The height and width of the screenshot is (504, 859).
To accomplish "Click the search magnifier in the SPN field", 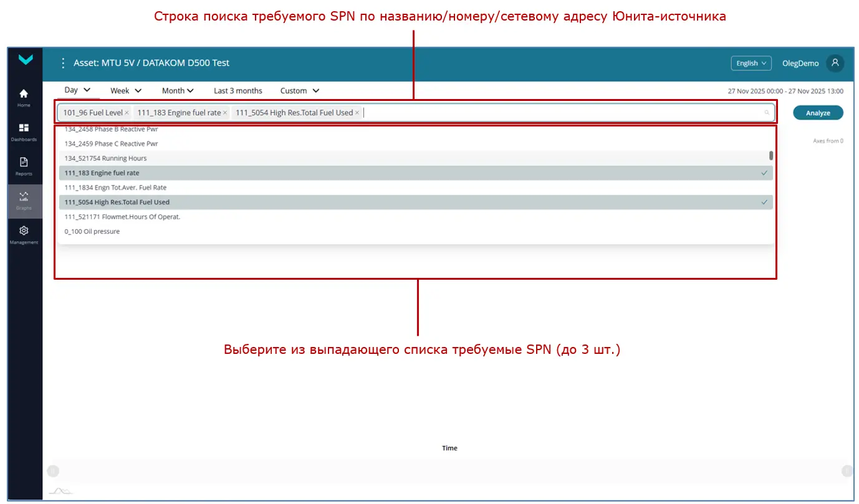I will pos(766,113).
